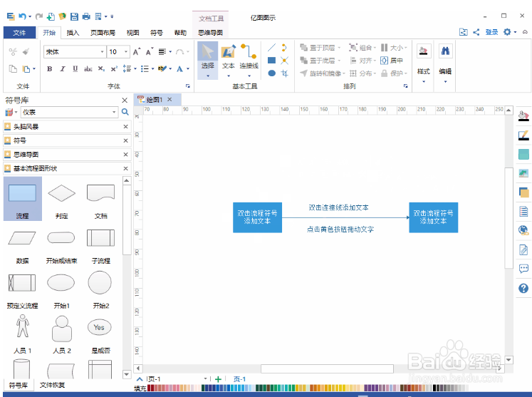Image resolution: width=532 pixels, height=397 pixels.
Task: Click the 登录 login link
Action: coord(491,32)
